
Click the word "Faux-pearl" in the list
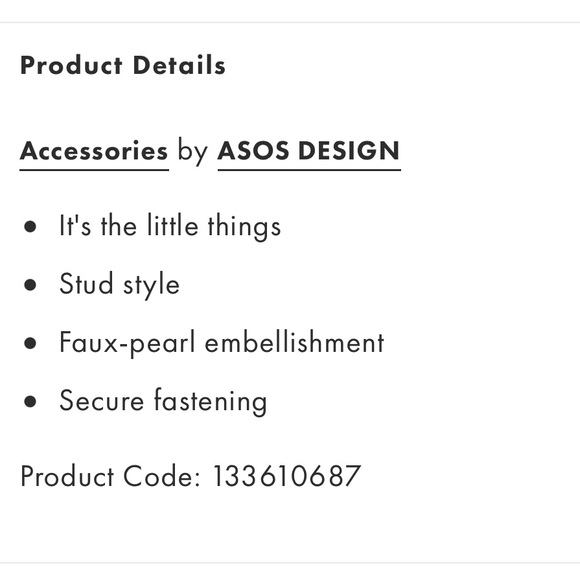[127, 343]
